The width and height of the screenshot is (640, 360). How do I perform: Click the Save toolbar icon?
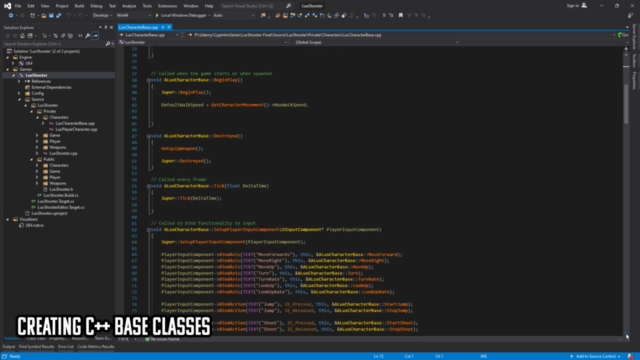pos(51,16)
